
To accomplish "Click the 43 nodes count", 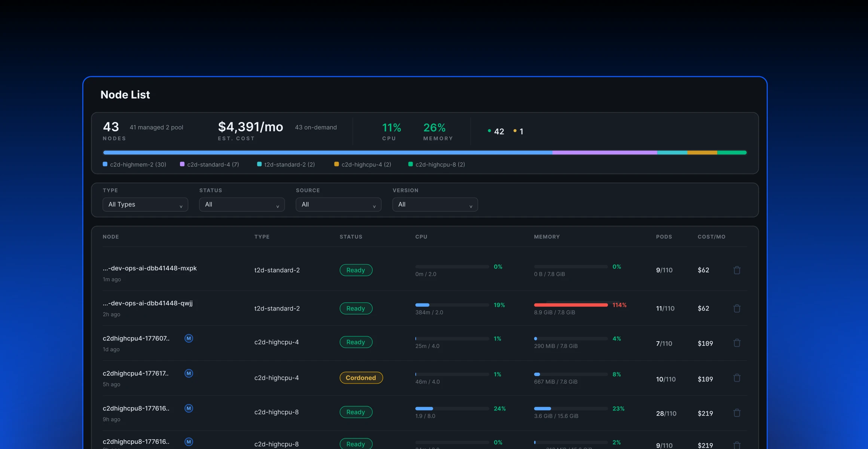I will pyautogui.click(x=111, y=127).
